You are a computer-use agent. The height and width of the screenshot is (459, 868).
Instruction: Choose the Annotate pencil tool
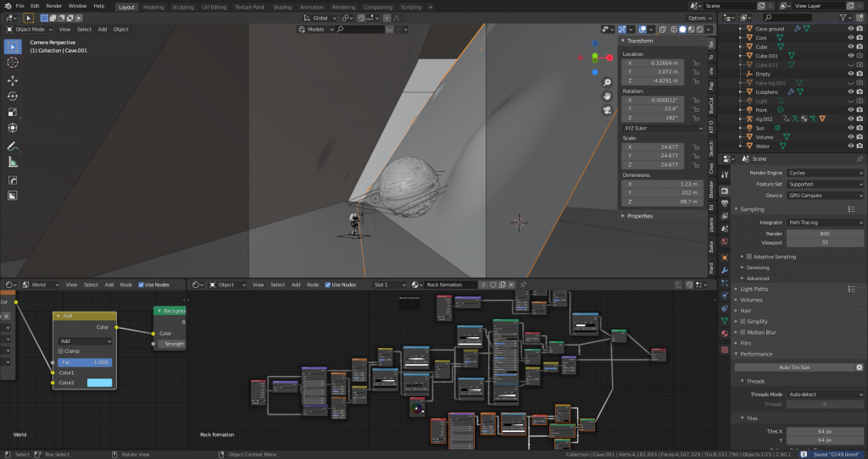(13, 146)
